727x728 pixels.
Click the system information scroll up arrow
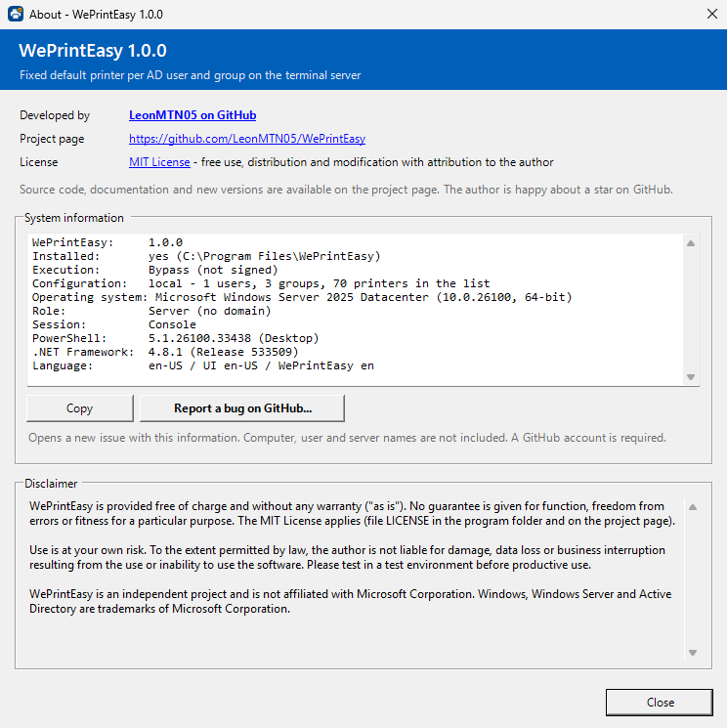(x=691, y=243)
